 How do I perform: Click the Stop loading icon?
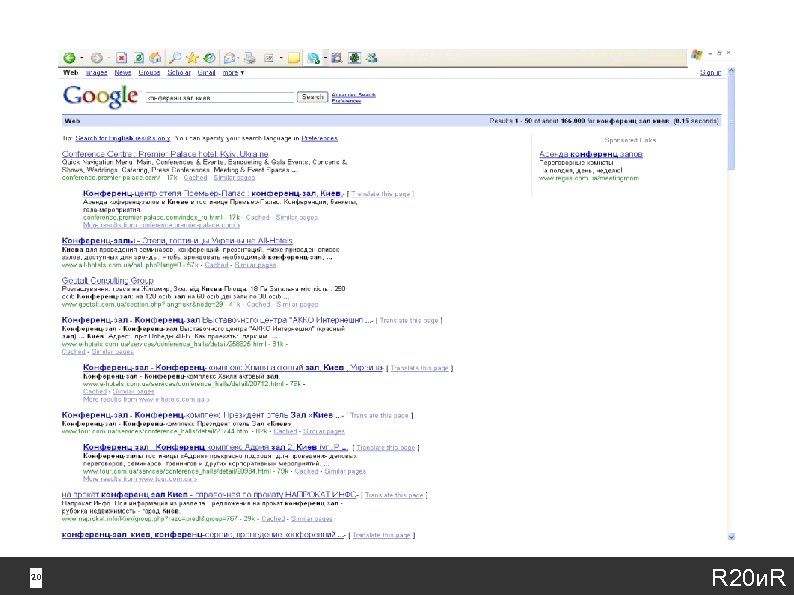(122, 58)
